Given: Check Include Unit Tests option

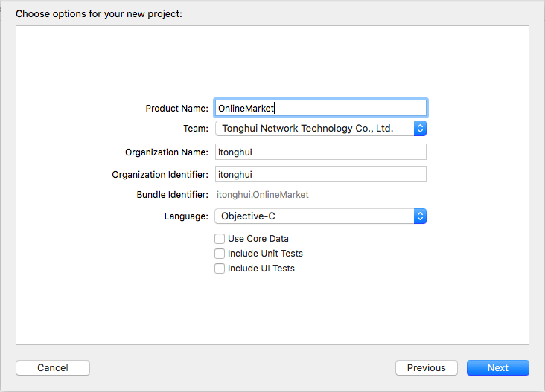Looking at the screenshot, I should [220, 254].
